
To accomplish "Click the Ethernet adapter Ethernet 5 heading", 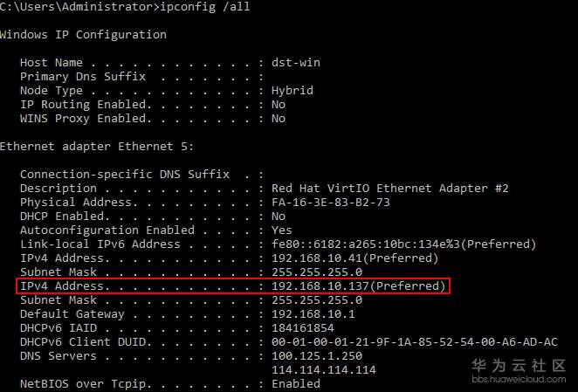I will (x=97, y=147).
